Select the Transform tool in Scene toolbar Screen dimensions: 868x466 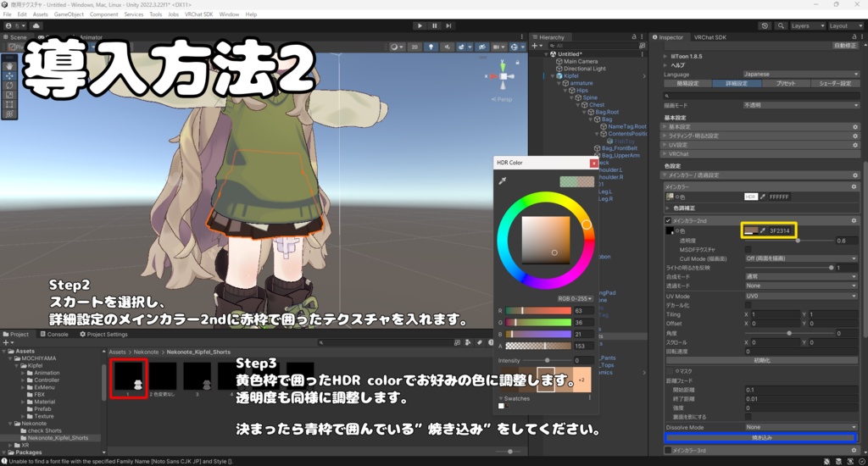(9, 114)
